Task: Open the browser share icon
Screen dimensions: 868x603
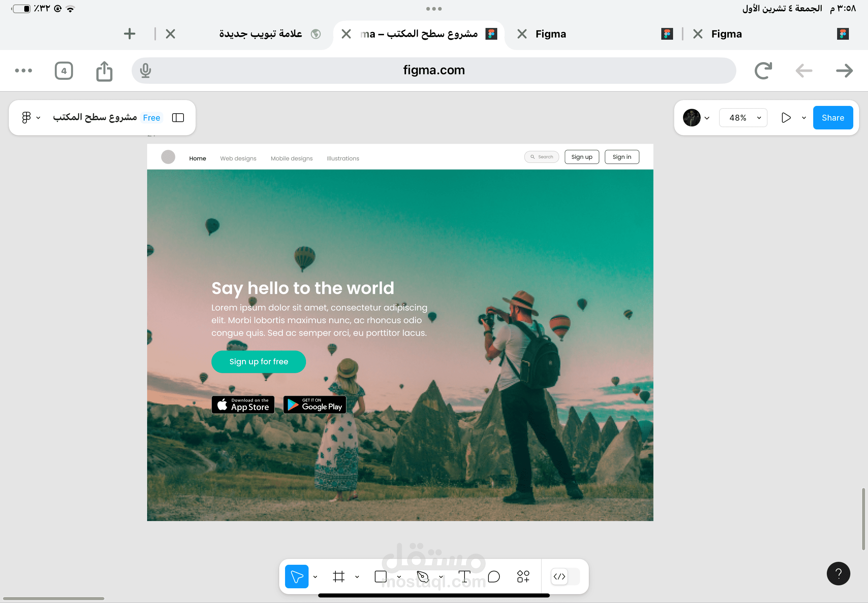Action: 104,71
